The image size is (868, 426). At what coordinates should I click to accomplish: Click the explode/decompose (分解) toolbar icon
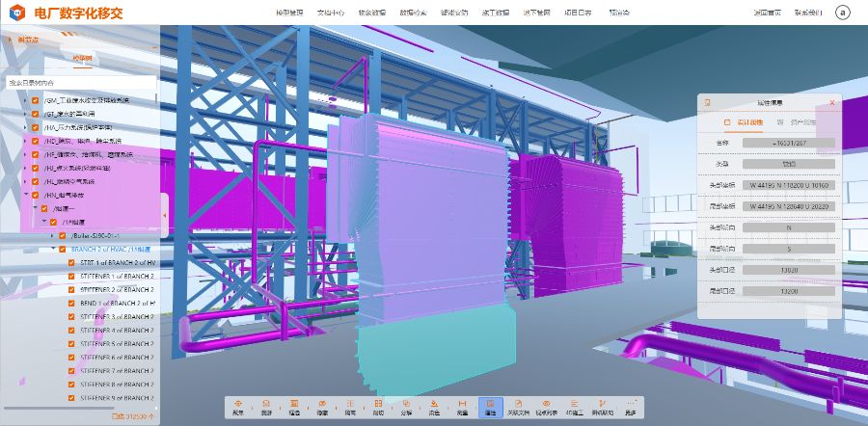coord(406,407)
